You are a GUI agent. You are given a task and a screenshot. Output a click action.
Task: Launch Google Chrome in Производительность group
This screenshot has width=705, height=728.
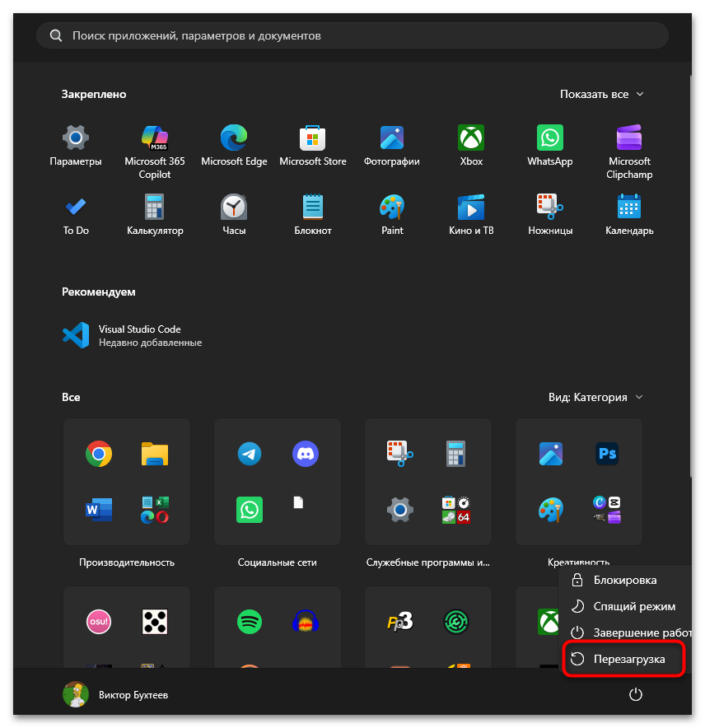99,454
